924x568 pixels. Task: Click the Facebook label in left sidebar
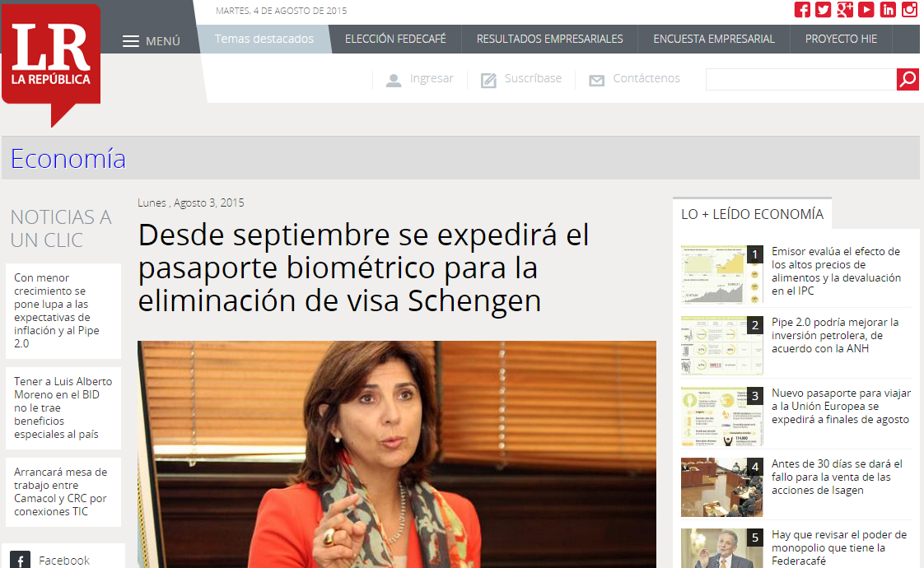(x=64, y=561)
